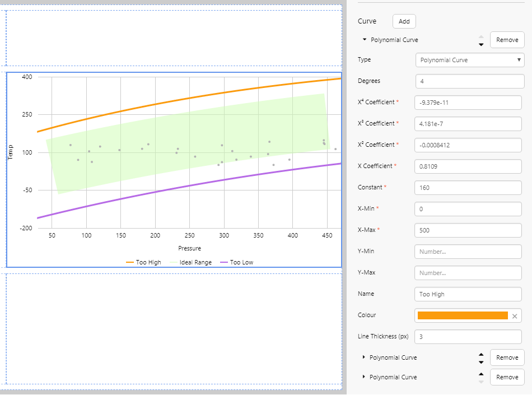The width and height of the screenshot is (532, 395).
Task: Toggle the Too High legend entry
Action: tap(143, 262)
